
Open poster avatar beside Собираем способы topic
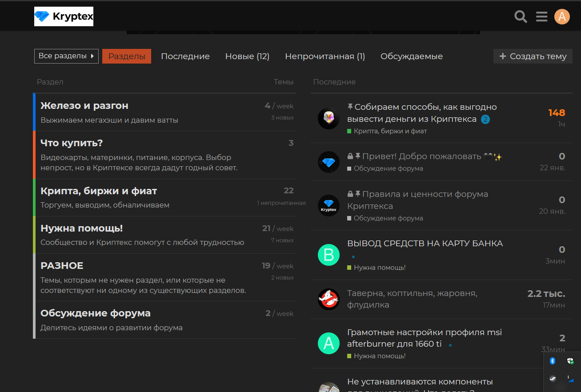(x=329, y=118)
